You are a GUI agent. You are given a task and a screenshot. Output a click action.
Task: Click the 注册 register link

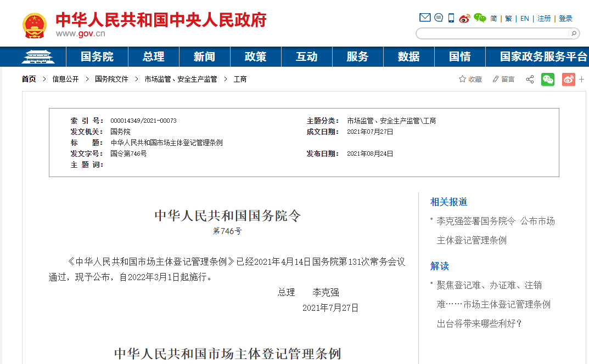click(x=544, y=19)
